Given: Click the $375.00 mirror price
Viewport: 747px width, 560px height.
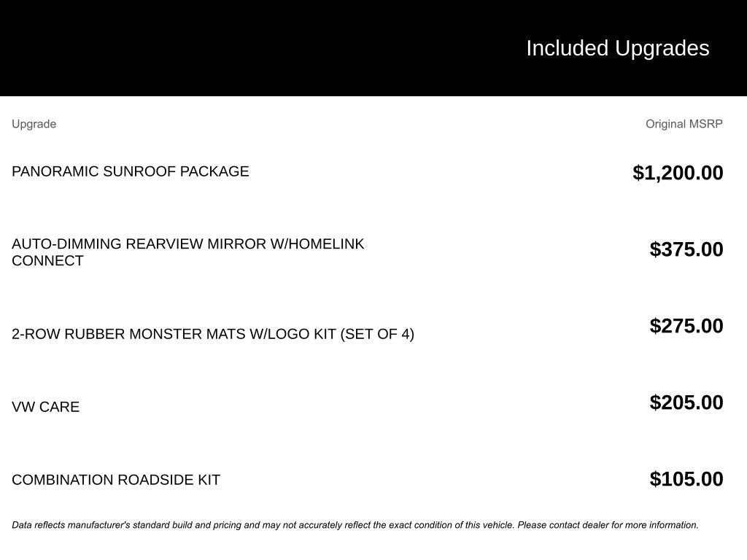Looking at the screenshot, I should tap(686, 249).
